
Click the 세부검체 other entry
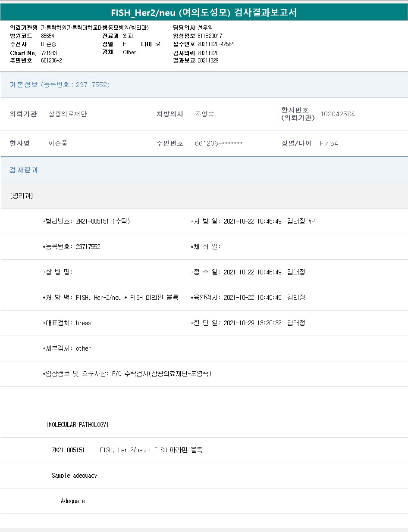pyautogui.click(x=67, y=348)
